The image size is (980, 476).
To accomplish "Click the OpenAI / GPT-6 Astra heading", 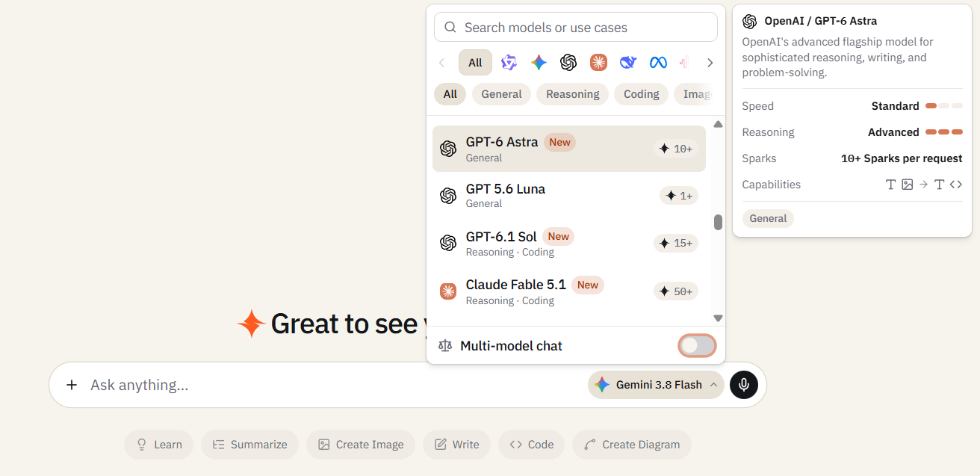I will pos(820,21).
